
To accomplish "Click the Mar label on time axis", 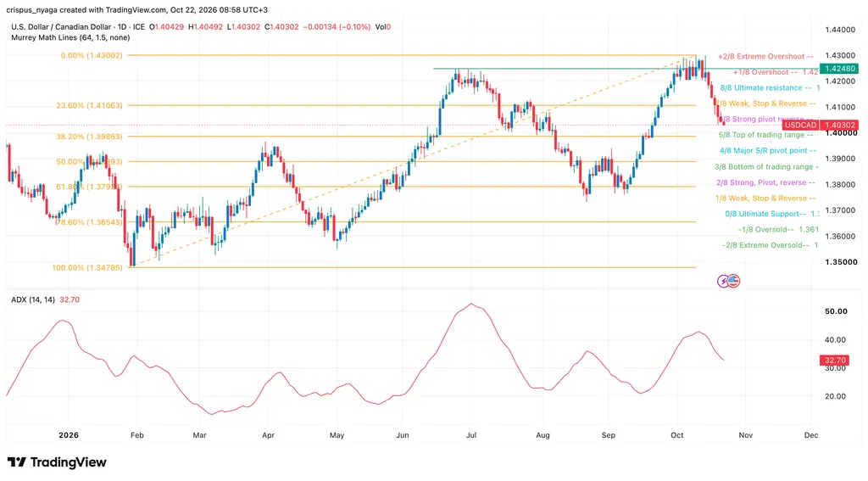I will [x=200, y=435].
